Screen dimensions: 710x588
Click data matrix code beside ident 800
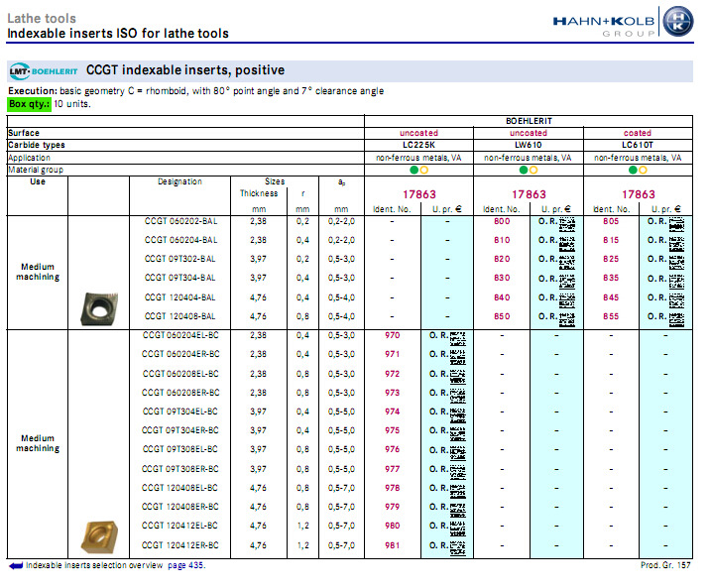567,224
